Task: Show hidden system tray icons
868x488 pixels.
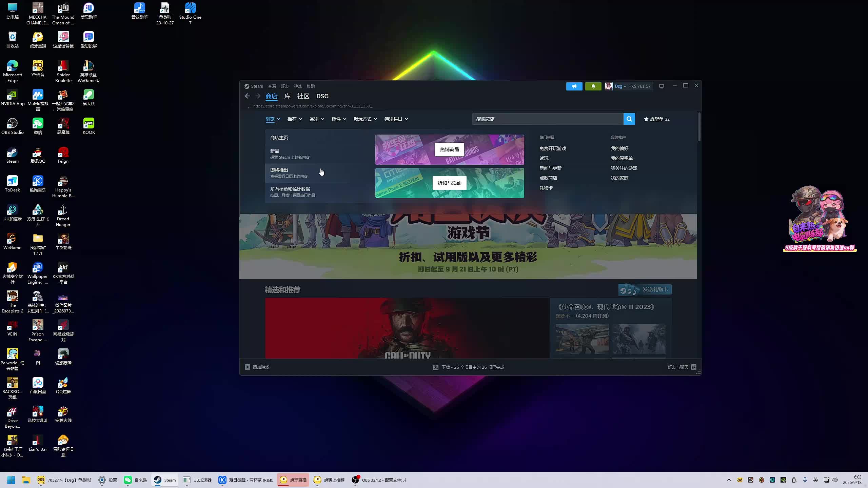Action: tap(729, 480)
